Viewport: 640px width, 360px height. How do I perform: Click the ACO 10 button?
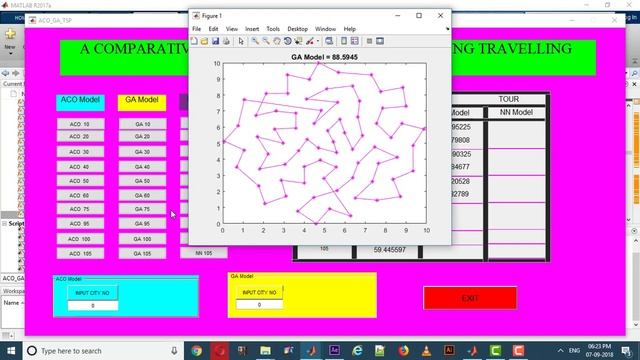[x=80, y=124]
